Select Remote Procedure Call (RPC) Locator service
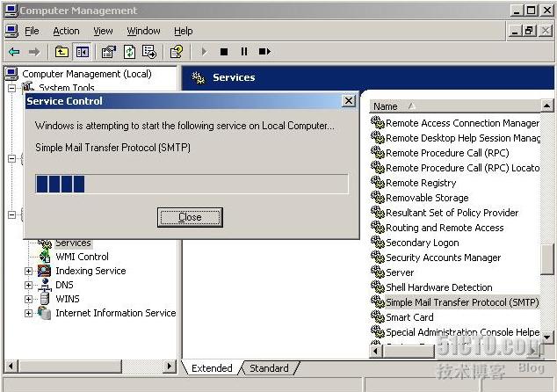 click(x=462, y=168)
